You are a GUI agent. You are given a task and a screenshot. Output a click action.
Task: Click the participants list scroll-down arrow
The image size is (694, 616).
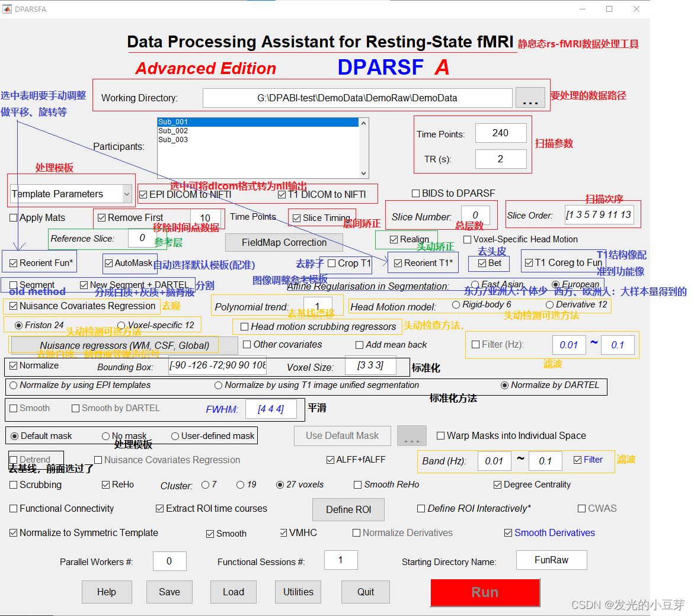[x=363, y=174]
